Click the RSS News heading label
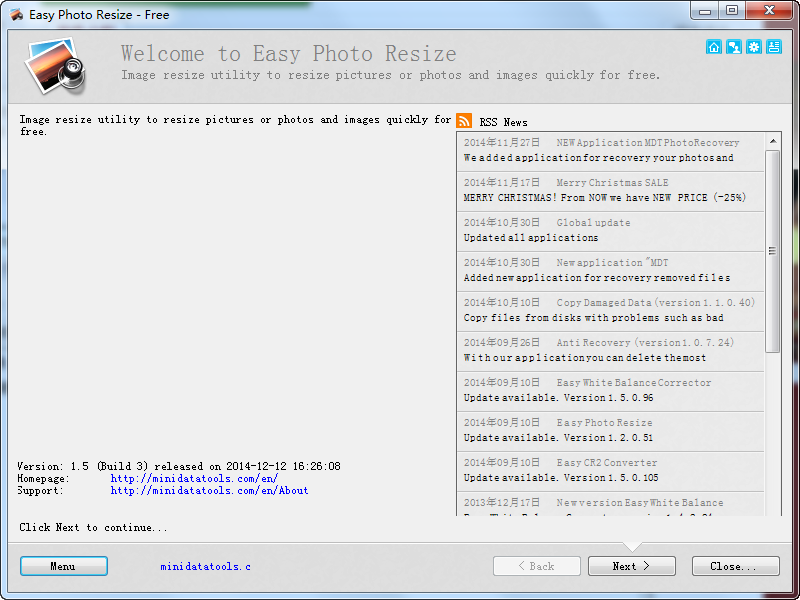 coord(503,122)
